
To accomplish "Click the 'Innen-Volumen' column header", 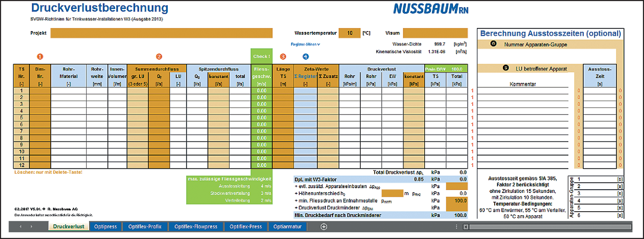I will pos(117,76).
